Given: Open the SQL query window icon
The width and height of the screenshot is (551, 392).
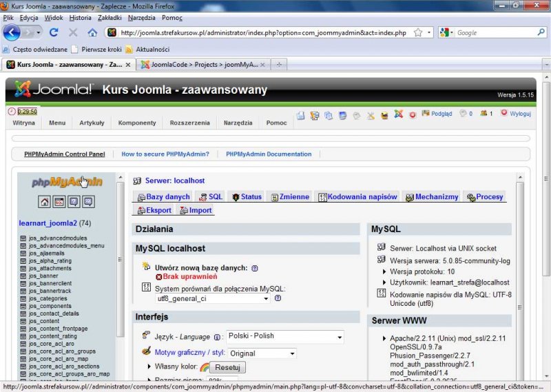Looking at the screenshot, I should [x=59, y=202].
